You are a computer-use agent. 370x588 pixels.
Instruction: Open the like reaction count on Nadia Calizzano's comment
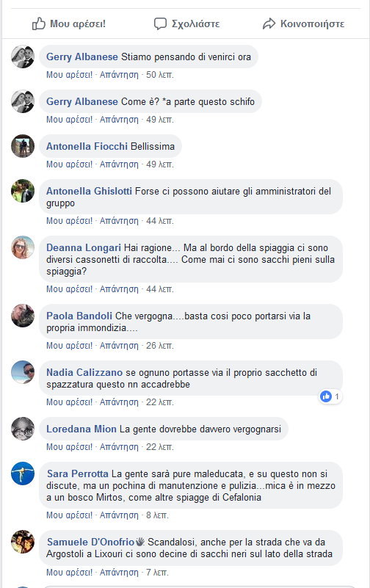click(330, 396)
